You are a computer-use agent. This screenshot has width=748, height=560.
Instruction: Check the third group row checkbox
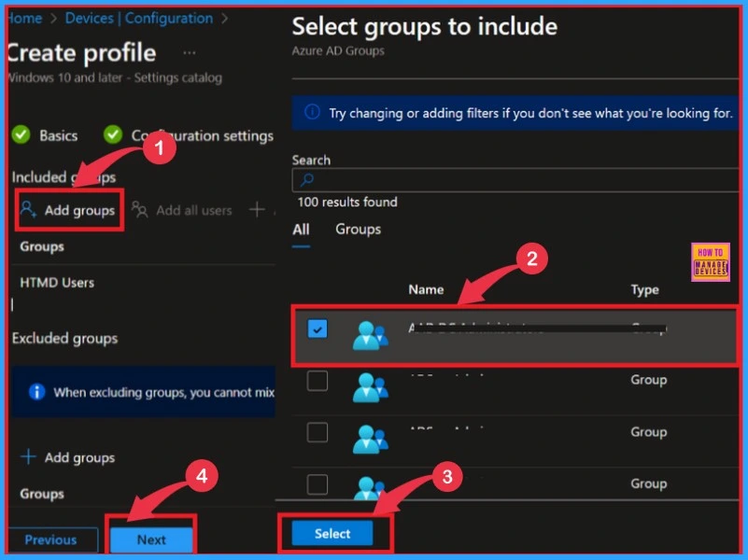click(318, 432)
